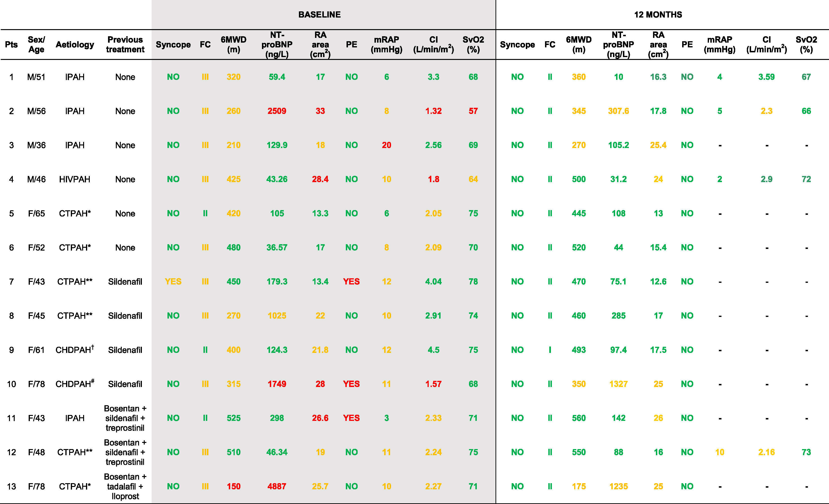
Task: Select the F/65 sex/age cell
Action: (36, 213)
